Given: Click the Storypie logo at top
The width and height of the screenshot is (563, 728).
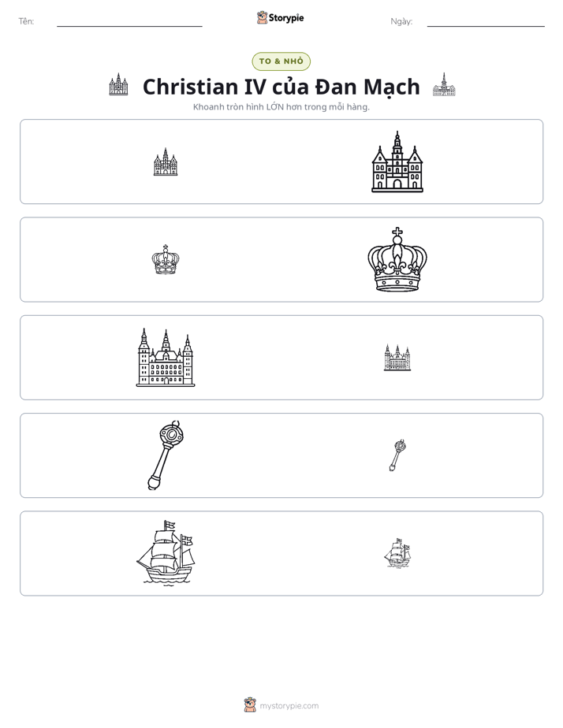Looking at the screenshot, I should pos(280,17).
